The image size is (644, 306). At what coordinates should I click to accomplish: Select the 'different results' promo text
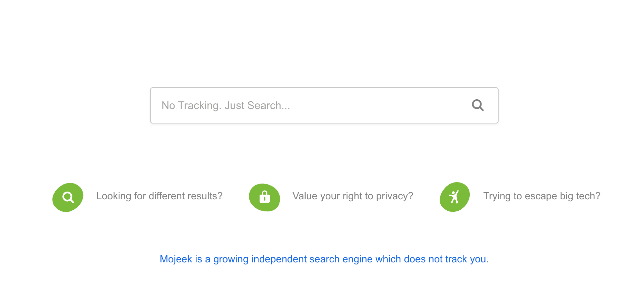pos(159,196)
